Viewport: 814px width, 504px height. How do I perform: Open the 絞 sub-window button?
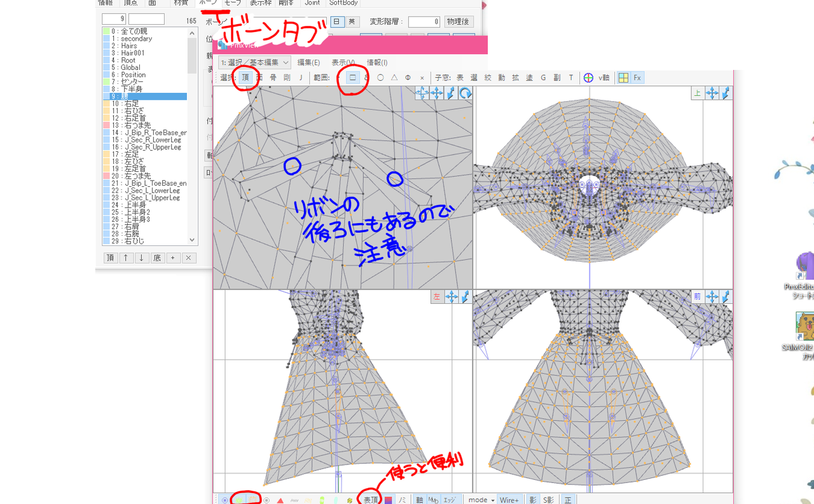tap(488, 78)
